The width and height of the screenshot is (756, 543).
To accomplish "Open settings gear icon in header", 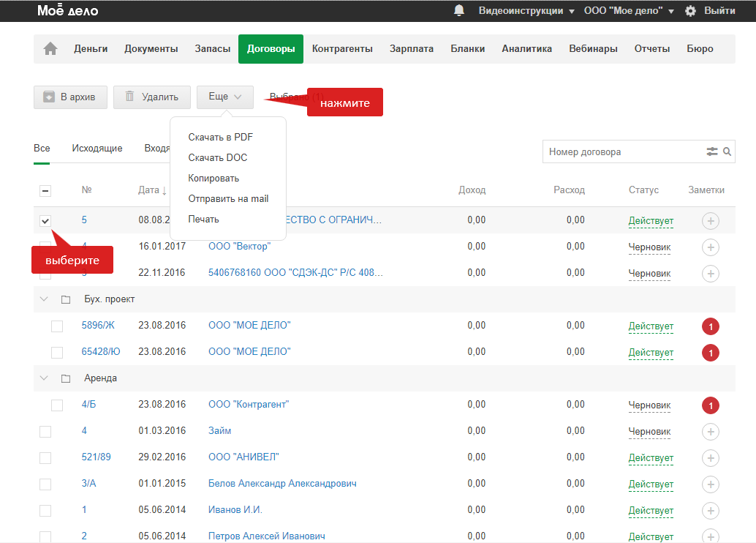I will 690,11.
